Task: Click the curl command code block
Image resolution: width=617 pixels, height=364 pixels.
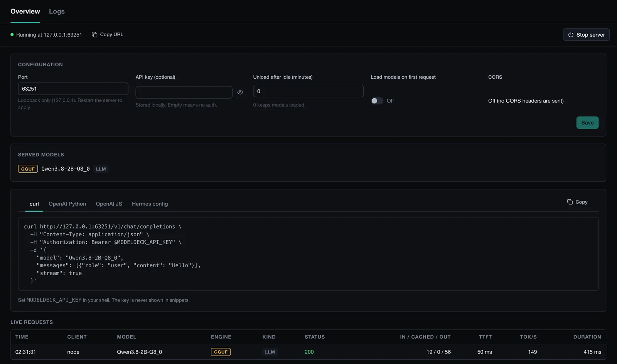Action: point(308,254)
